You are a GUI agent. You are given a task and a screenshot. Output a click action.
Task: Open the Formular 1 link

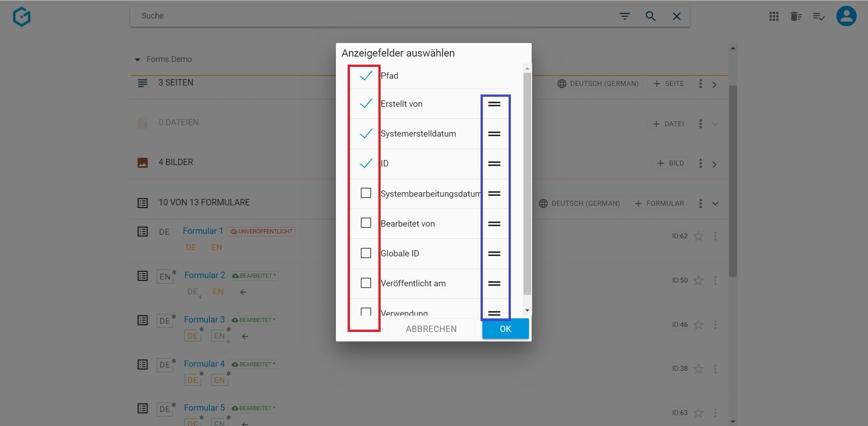coord(203,231)
